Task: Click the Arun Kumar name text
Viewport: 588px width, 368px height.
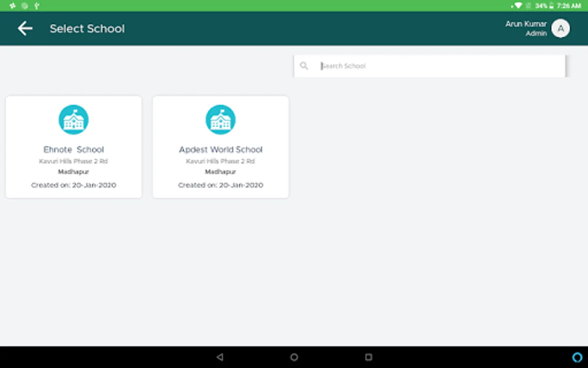Action: point(526,24)
